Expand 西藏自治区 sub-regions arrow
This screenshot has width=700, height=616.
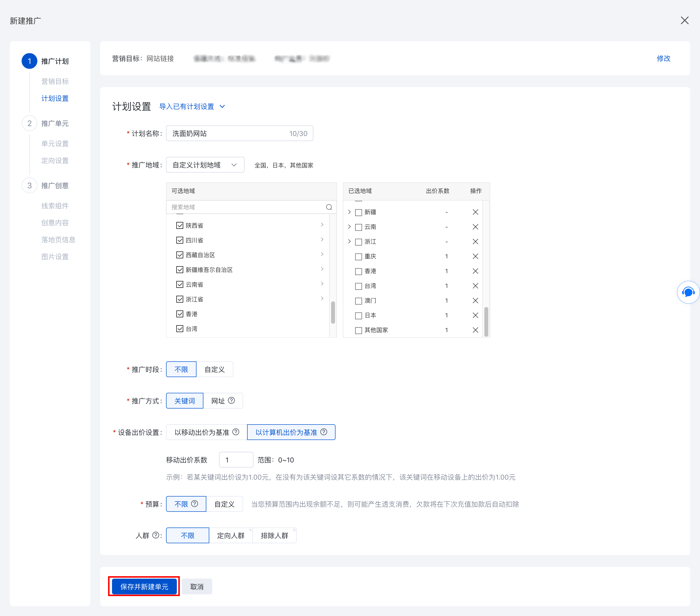point(322,254)
